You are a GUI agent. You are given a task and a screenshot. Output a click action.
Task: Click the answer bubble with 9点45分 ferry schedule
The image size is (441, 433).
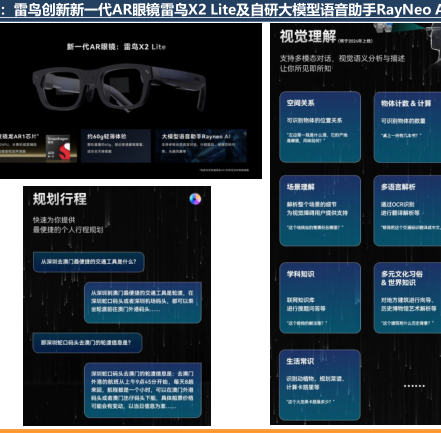tap(143, 390)
